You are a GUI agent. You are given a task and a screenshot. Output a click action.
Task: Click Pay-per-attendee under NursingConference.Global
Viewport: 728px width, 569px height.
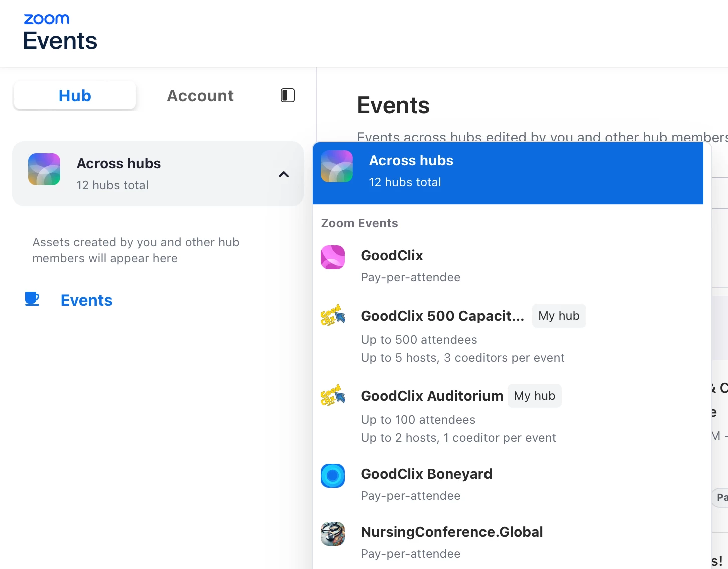411,554
